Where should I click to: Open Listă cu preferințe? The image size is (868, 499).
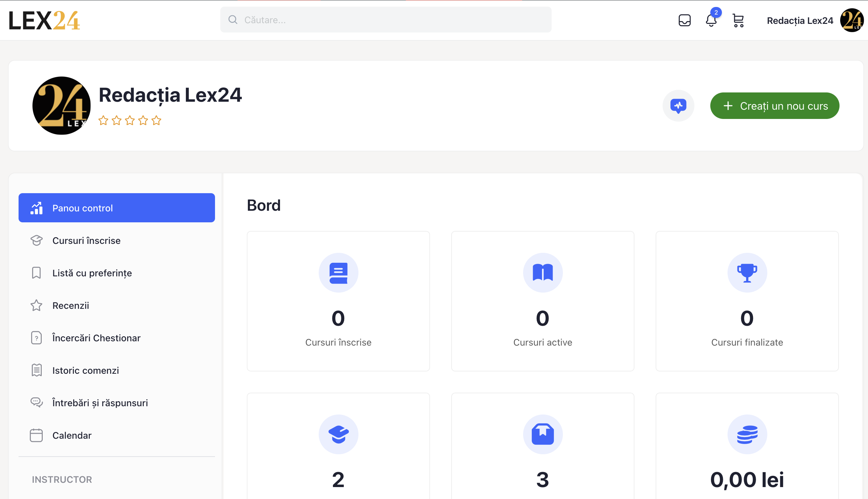tap(92, 273)
